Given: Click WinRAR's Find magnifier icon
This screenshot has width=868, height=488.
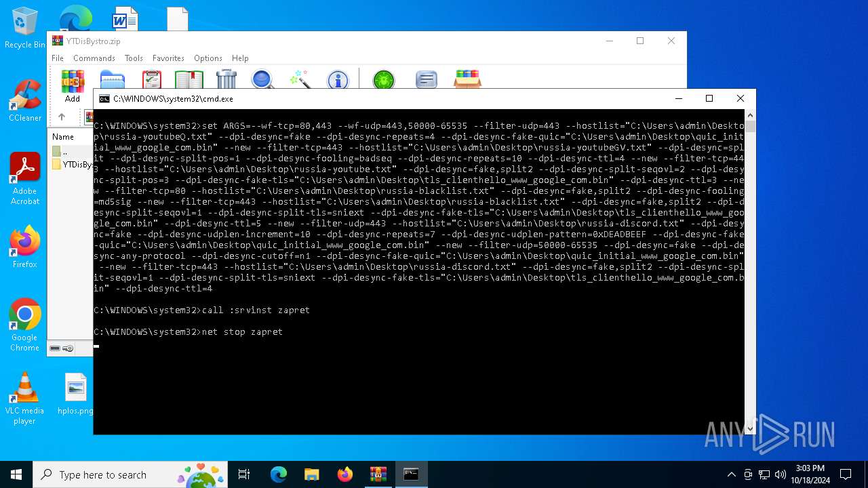Looking at the screenshot, I should pos(262,79).
